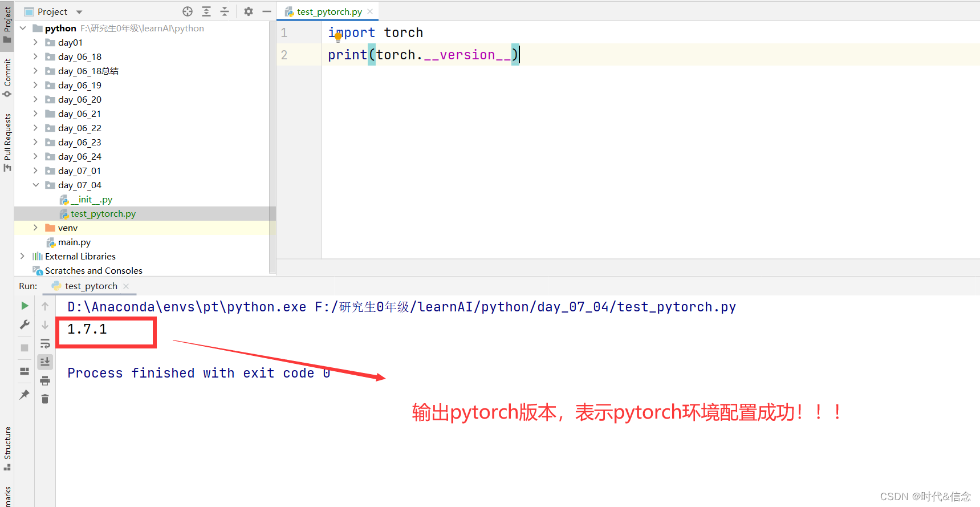Expand the day_06_18总结 folder
This screenshot has height=507, width=980.
pyautogui.click(x=35, y=71)
